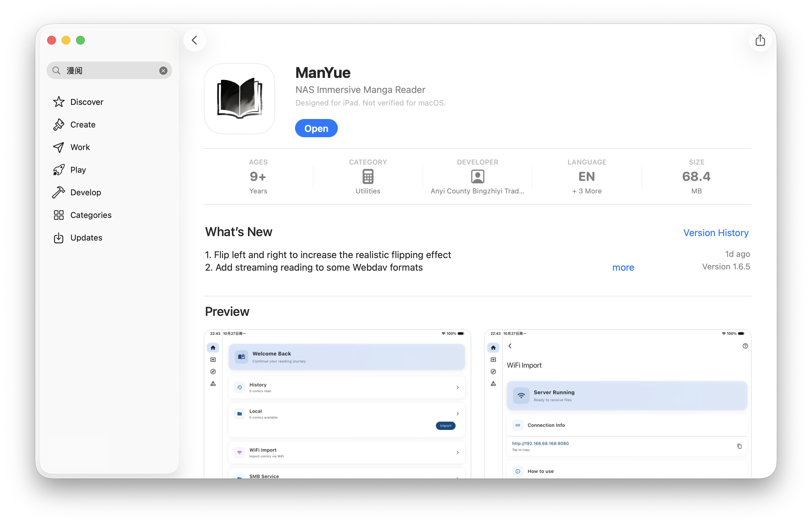Click the developer person icon

477,176
